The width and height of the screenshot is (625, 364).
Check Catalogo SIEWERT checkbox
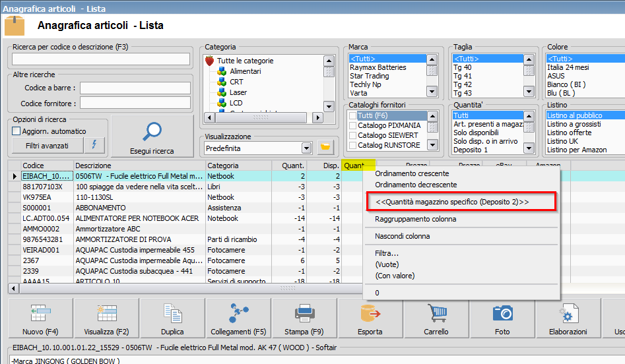point(352,135)
